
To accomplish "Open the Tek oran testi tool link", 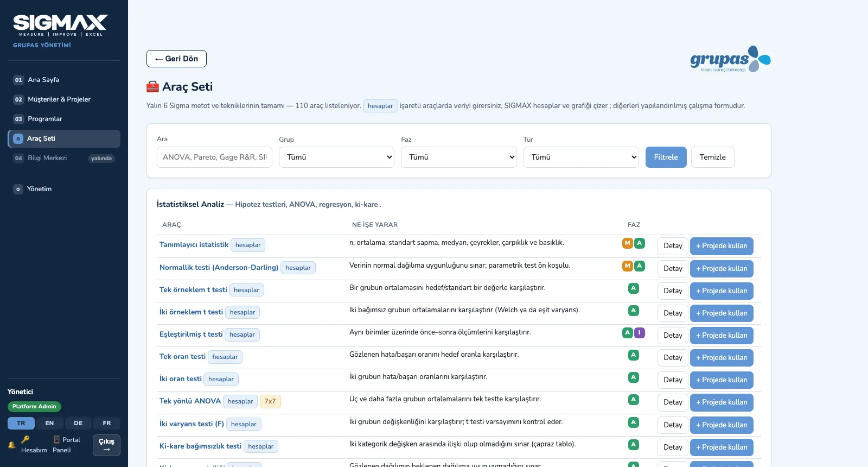I will point(182,357).
